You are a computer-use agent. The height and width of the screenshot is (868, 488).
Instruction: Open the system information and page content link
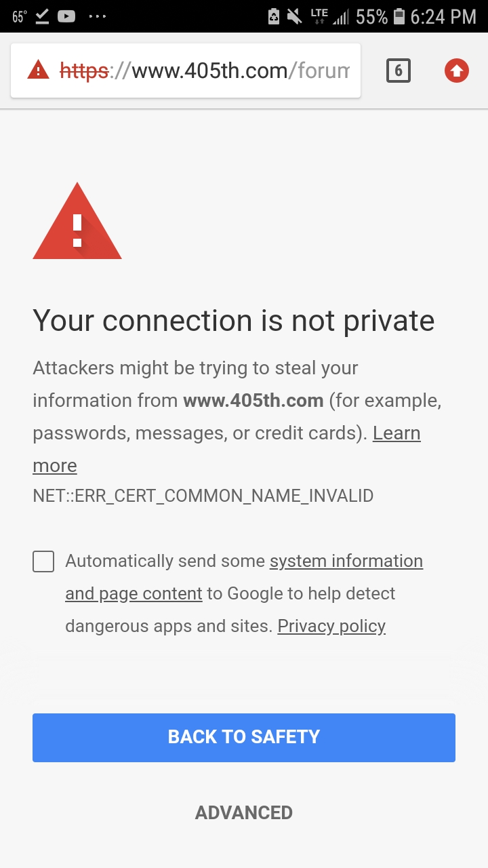pos(346,561)
